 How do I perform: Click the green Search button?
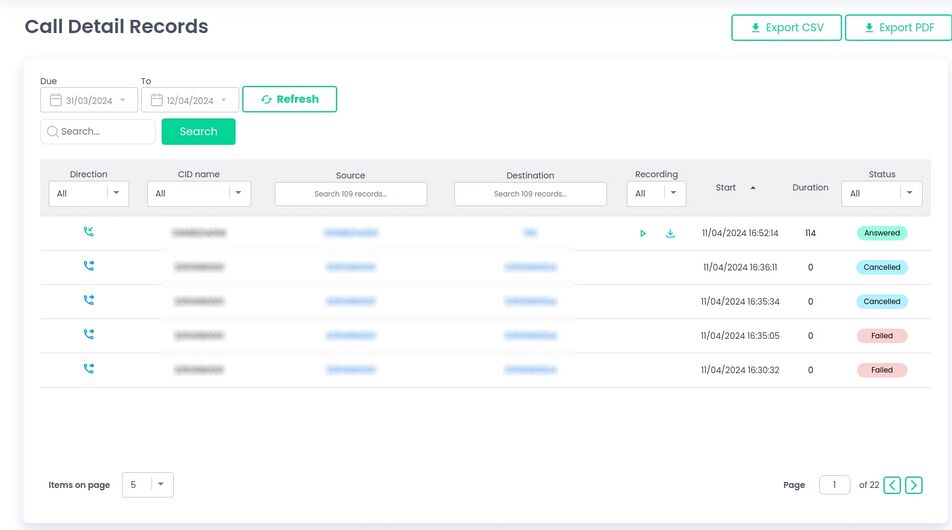(198, 132)
